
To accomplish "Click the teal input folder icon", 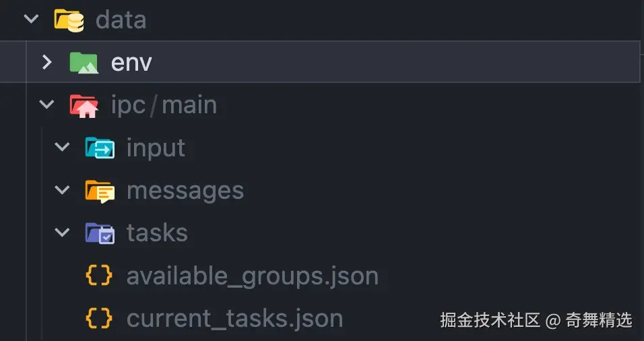I will [100, 148].
